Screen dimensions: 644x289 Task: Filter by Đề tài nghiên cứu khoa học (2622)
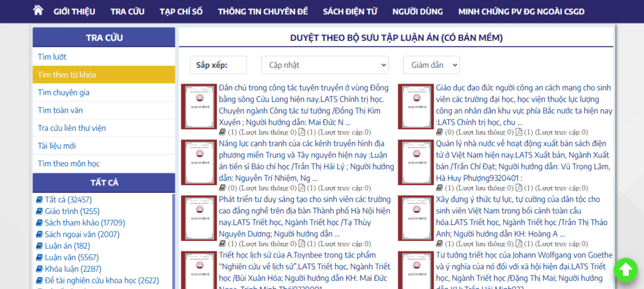click(102, 281)
